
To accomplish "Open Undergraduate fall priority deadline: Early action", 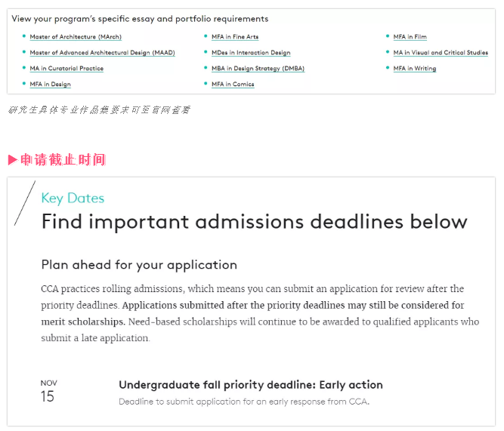I will pyautogui.click(x=251, y=385).
